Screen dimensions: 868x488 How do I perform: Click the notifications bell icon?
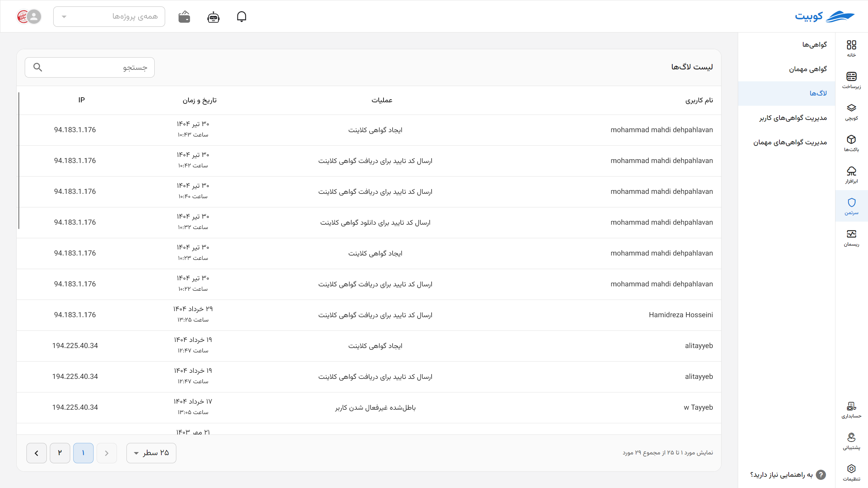[x=241, y=16]
